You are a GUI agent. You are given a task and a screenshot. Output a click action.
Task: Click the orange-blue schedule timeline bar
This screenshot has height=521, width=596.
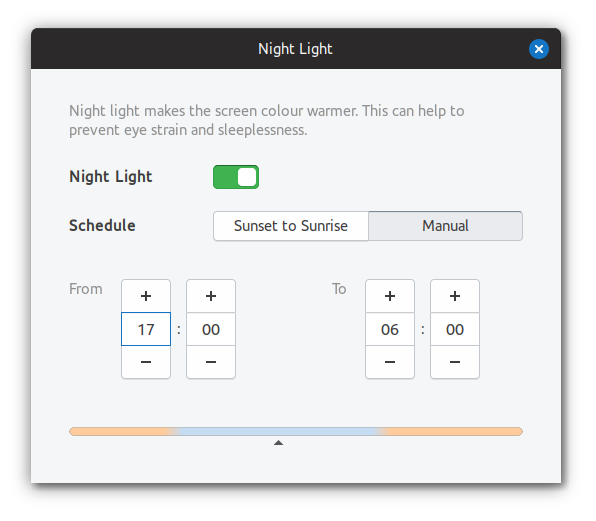pos(296,431)
